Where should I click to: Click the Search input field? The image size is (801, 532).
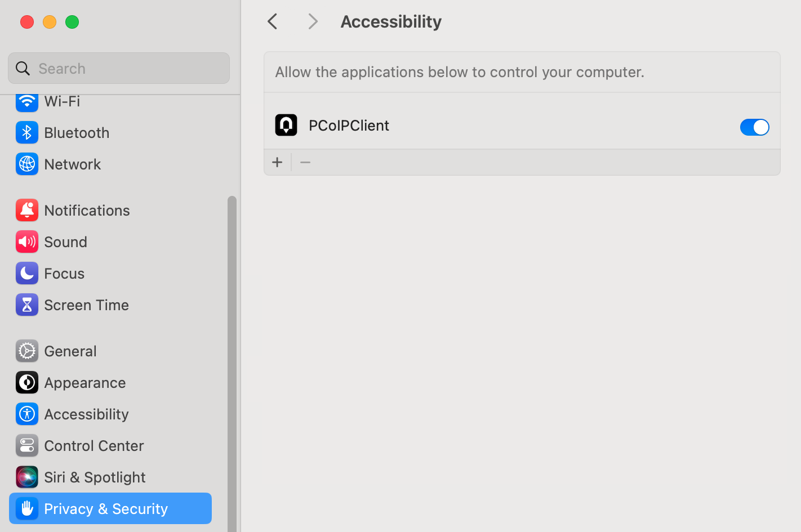119,69
